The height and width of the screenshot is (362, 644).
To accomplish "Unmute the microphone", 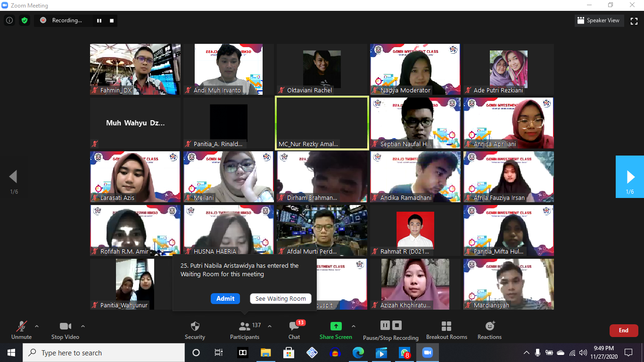I will pyautogui.click(x=22, y=330).
